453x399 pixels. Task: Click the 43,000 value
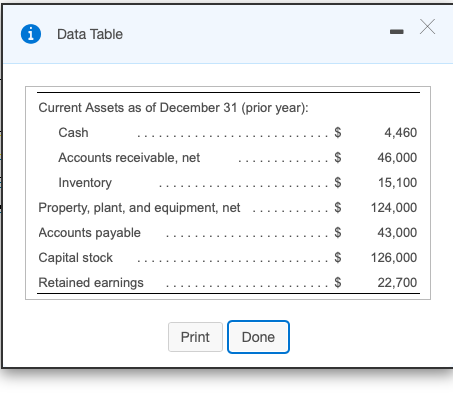tap(397, 233)
